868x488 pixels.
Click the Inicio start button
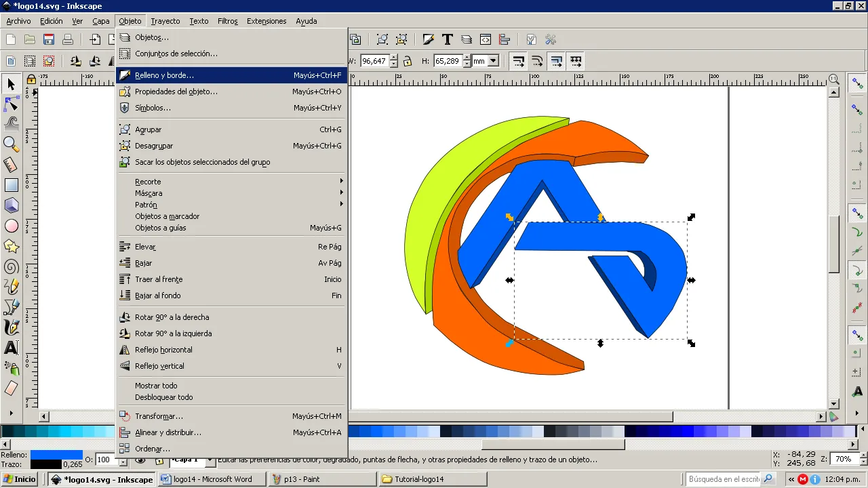[19, 479]
